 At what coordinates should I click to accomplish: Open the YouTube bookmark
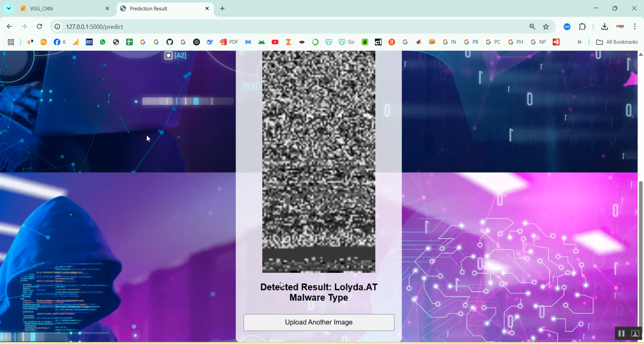[x=275, y=42]
